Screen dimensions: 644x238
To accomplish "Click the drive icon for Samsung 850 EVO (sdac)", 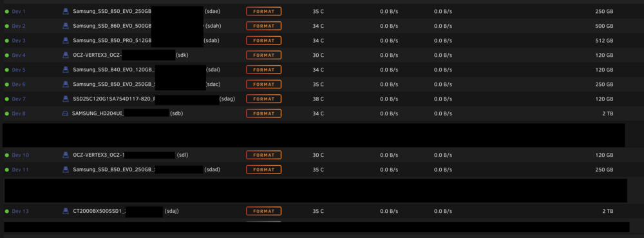I will click(x=65, y=84).
